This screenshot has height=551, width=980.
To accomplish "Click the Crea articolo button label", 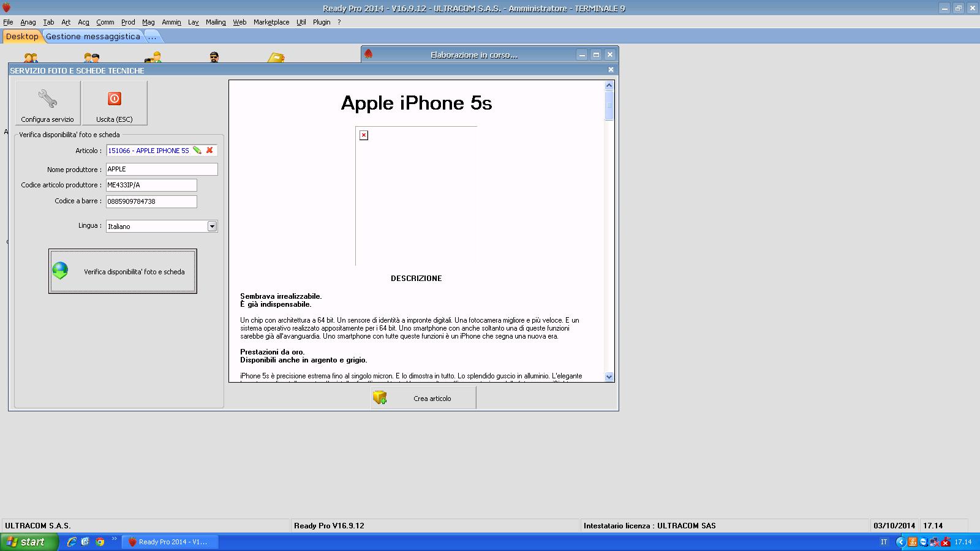I will 432,399.
